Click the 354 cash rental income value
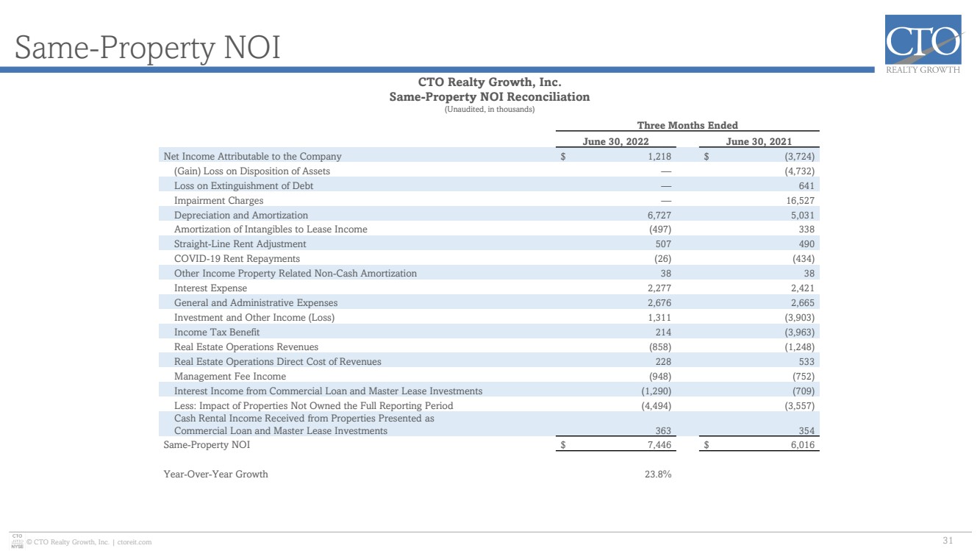The width and height of the screenshot is (980, 551). click(x=806, y=431)
